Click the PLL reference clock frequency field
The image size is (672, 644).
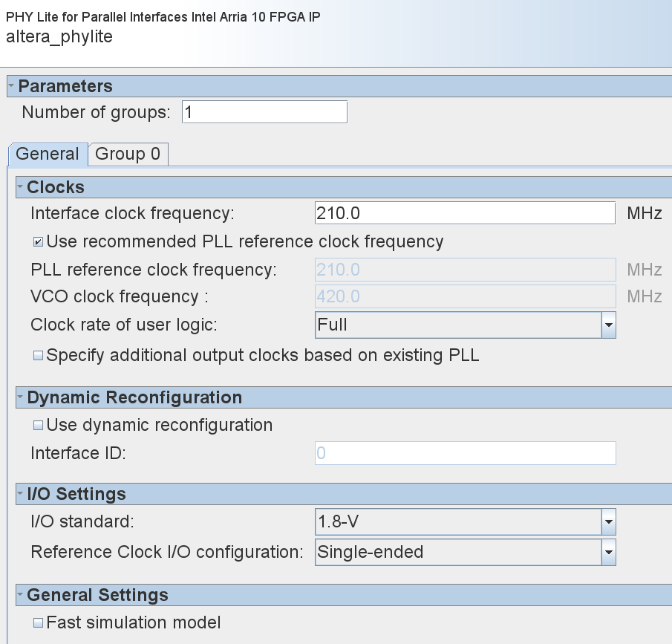[465, 270]
